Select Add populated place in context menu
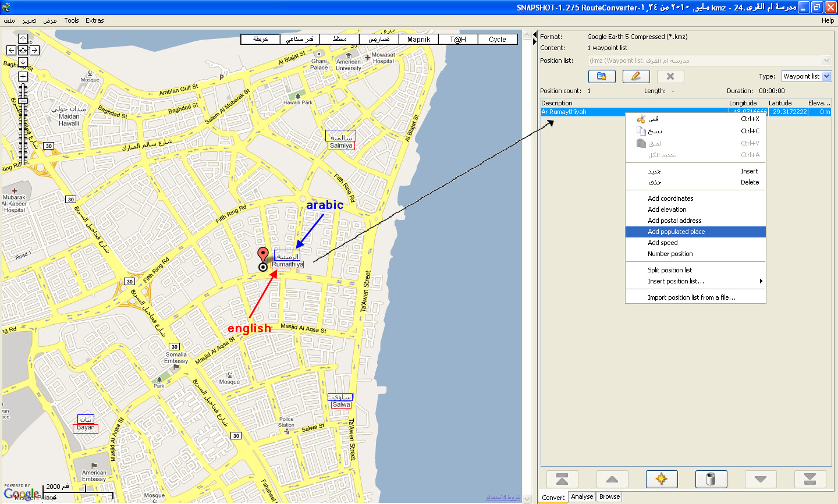 [x=676, y=232]
